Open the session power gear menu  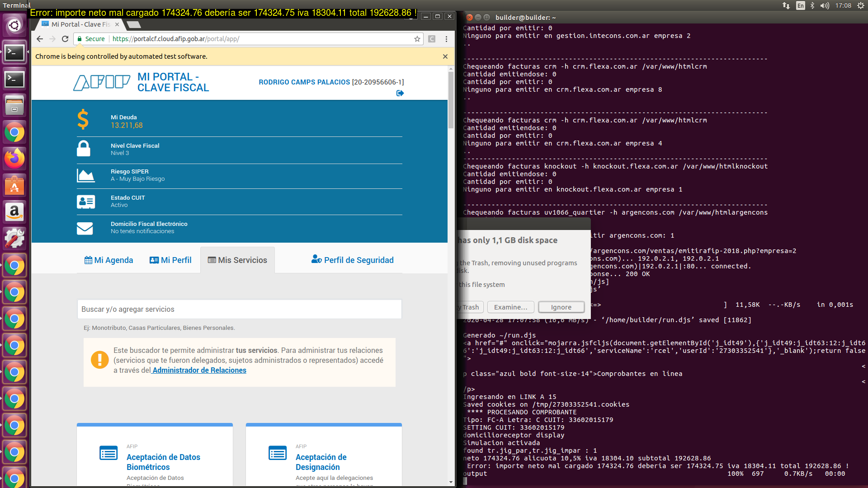(x=861, y=5)
